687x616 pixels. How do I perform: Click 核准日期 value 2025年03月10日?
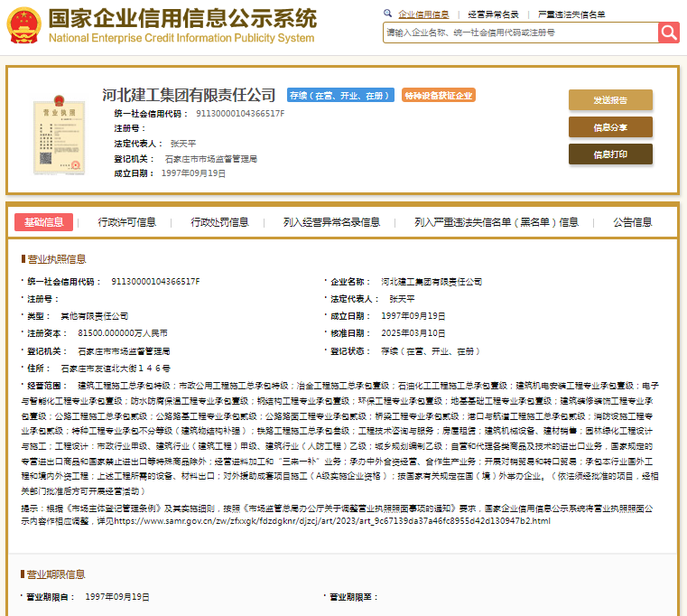(x=413, y=333)
